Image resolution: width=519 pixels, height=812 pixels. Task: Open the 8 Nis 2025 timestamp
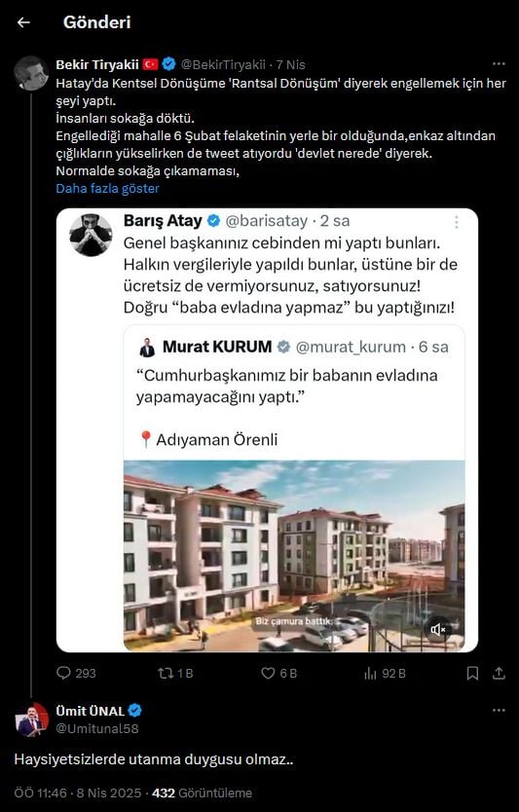[x=107, y=793]
